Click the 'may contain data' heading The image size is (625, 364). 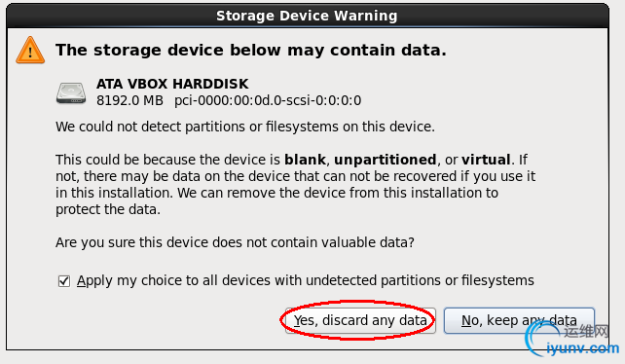pos(251,51)
